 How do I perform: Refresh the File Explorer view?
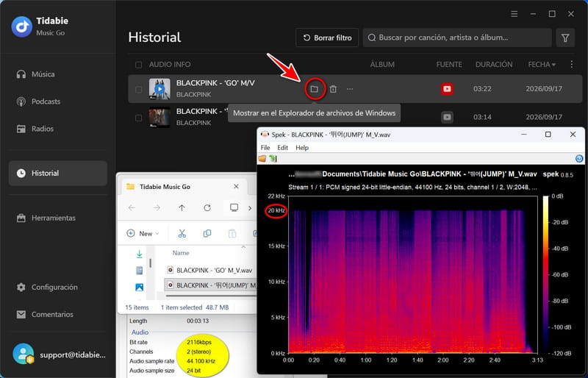207,208
